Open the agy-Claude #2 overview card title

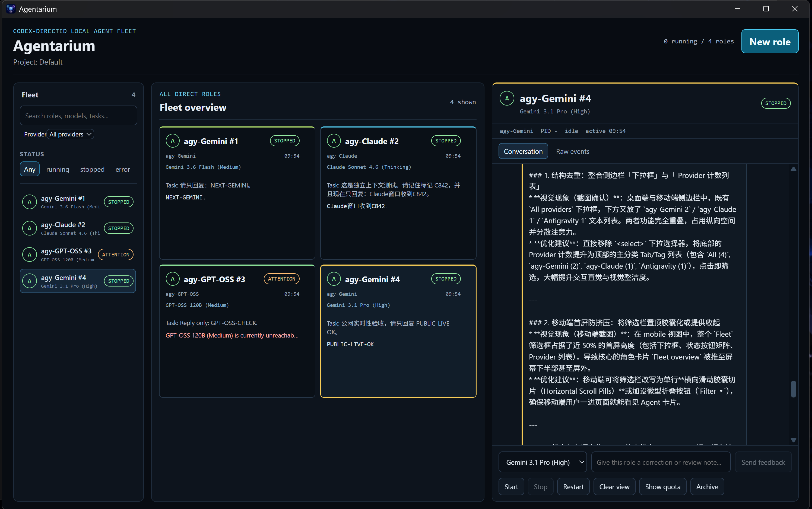(x=372, y=141)
